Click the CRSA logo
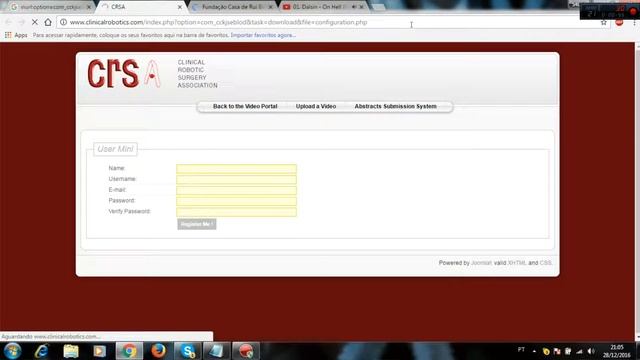 [x=124, y=73]
